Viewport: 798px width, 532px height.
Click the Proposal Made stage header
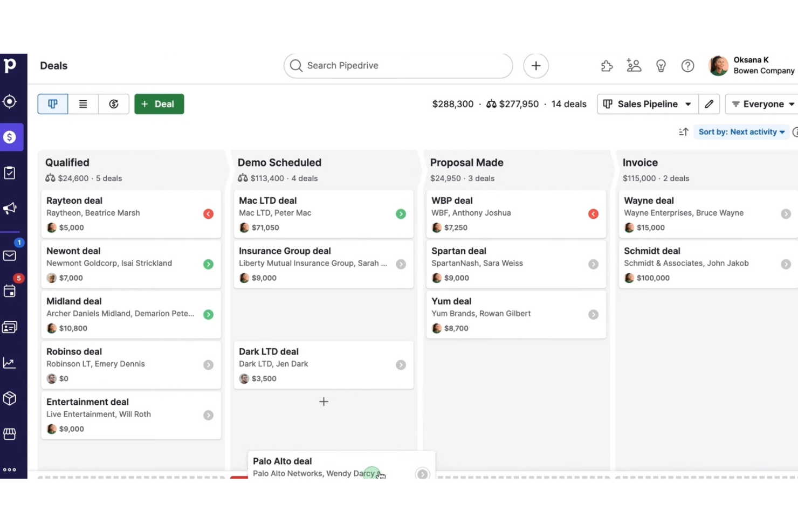coord(467,162)
